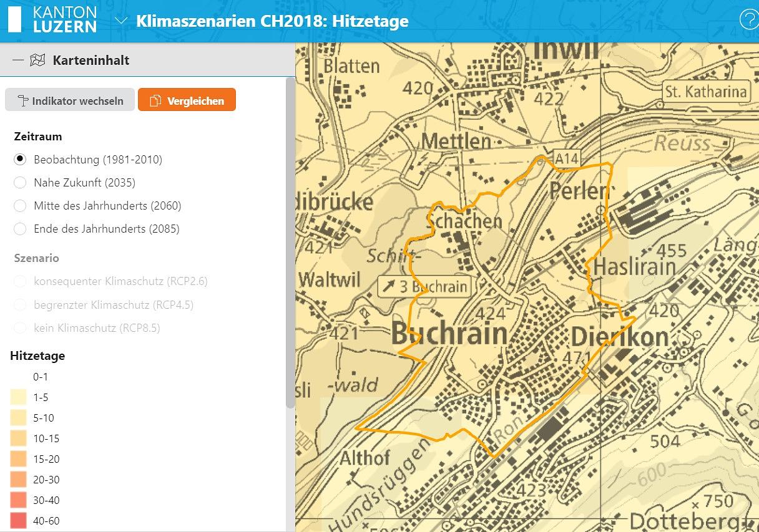Click the A14 highway label on map

pyautogui.click(x=567, y=159)
